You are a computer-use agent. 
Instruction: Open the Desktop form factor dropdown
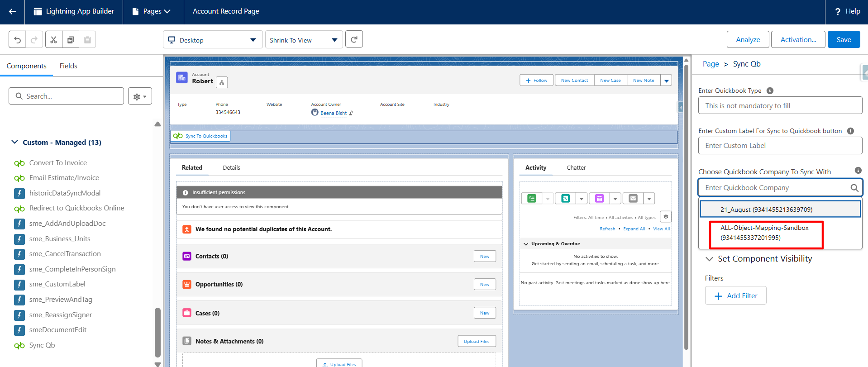tap(212, 40)
